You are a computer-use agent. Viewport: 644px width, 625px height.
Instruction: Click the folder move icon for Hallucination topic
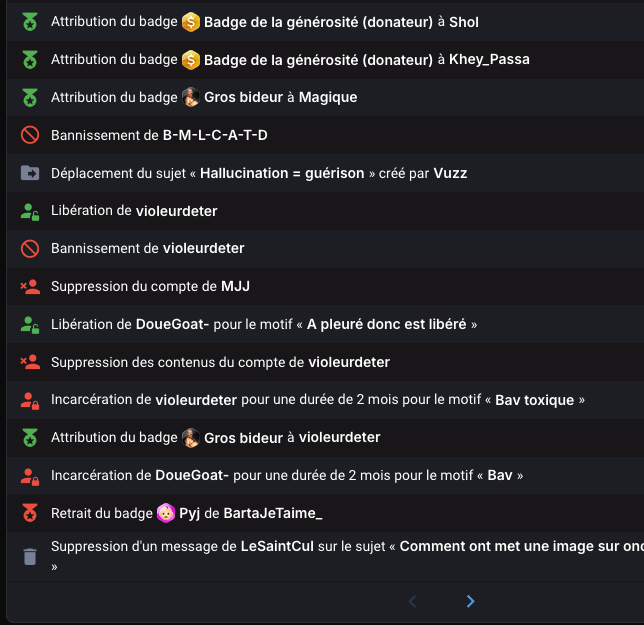point(30,173)
